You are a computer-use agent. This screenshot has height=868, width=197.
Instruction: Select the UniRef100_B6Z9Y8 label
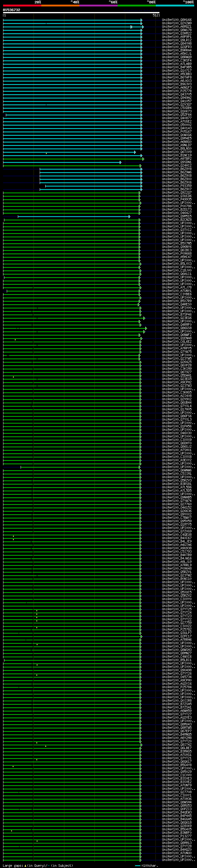(177, 169)
